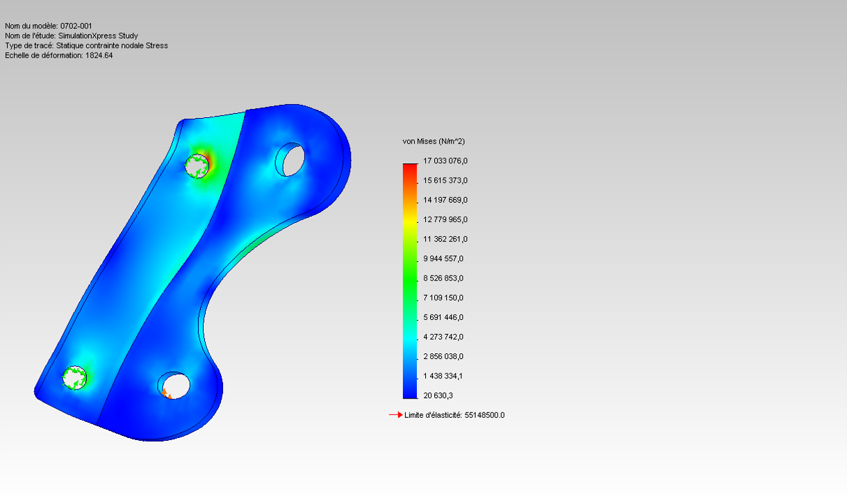Click the SimulationXpress Study name line

point(72,35)
